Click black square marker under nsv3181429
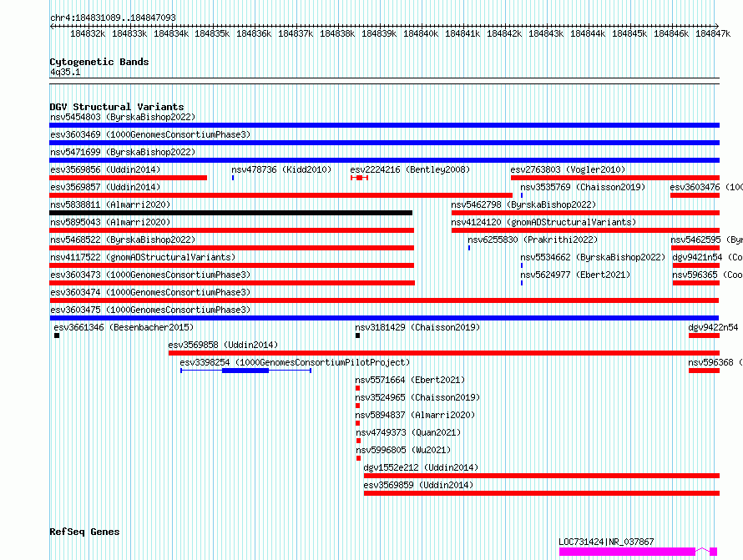 click(x=358, y=335)
